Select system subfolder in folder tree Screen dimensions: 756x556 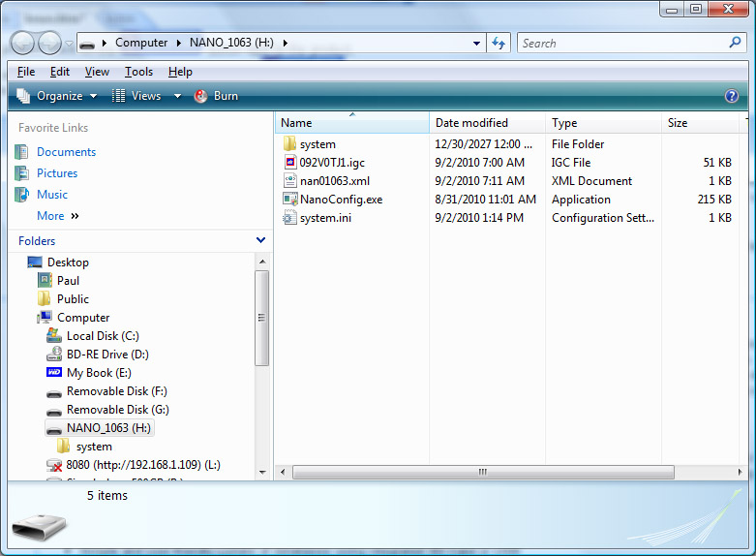(x=94, y=447)
